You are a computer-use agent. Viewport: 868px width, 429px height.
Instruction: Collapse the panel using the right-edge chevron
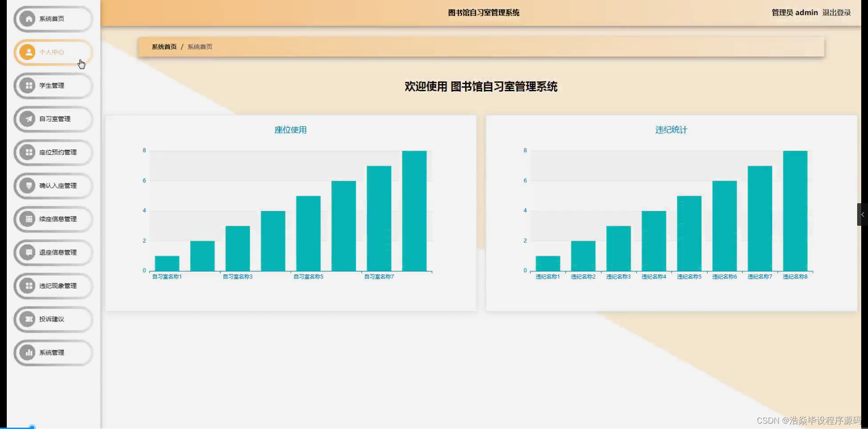pyautogui.click(x=863, y=214)
